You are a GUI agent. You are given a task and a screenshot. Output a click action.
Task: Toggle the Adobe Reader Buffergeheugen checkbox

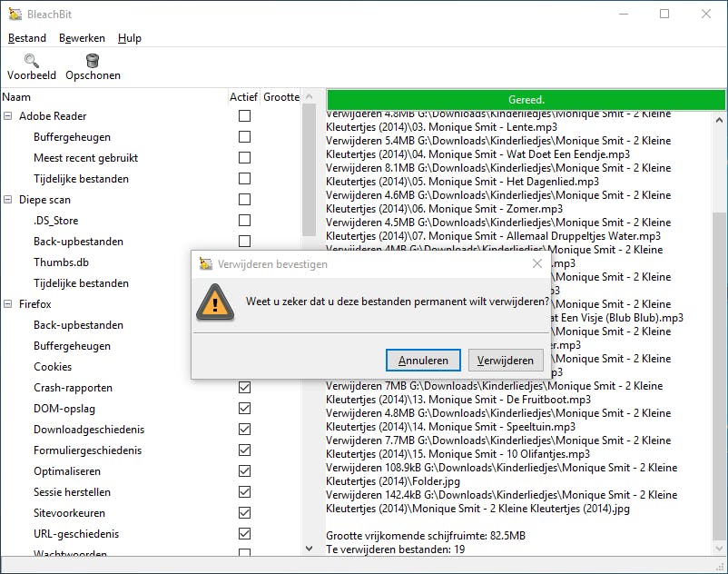pyautogui.click(x=244, y=136)
